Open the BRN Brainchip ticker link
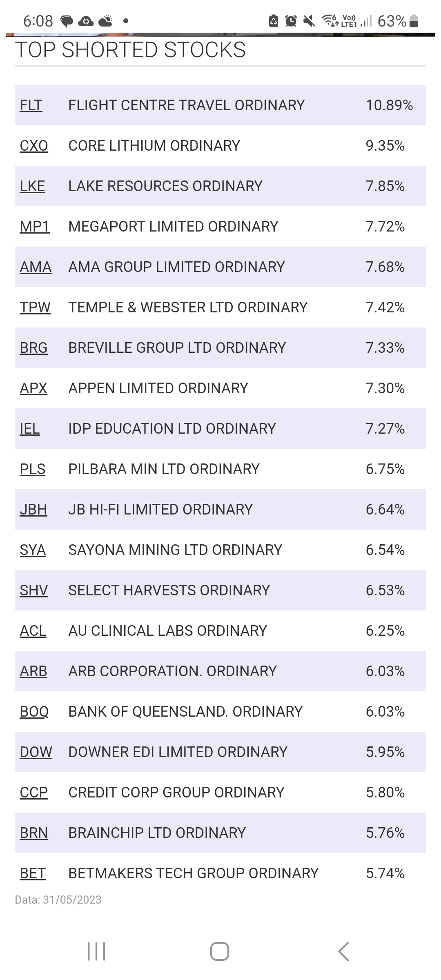441x980 pixels. [34, 833]
